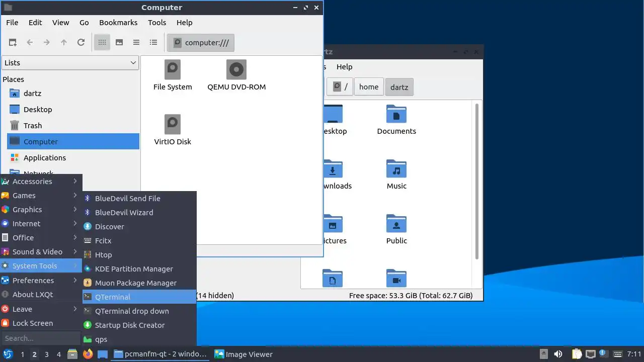Switch to detailed list view mode
Image resolution: width=644 pixels, height=362 pixels.
tap(153, 43)
